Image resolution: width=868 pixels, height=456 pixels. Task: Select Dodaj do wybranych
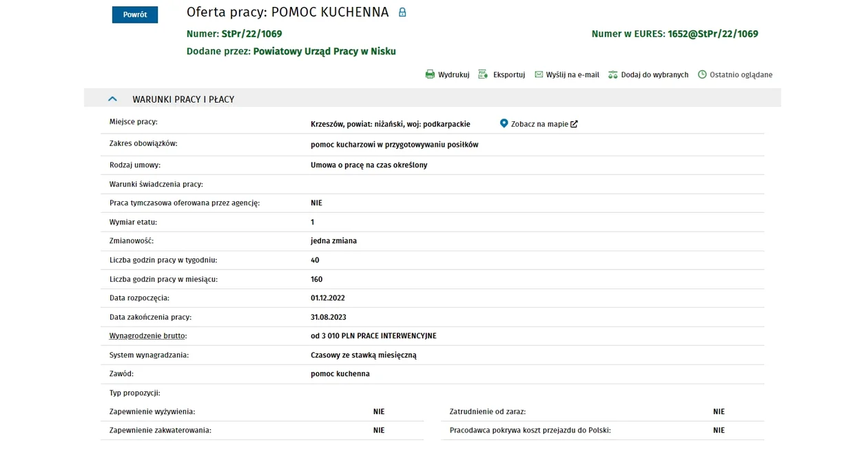click(x=654, y=74)
